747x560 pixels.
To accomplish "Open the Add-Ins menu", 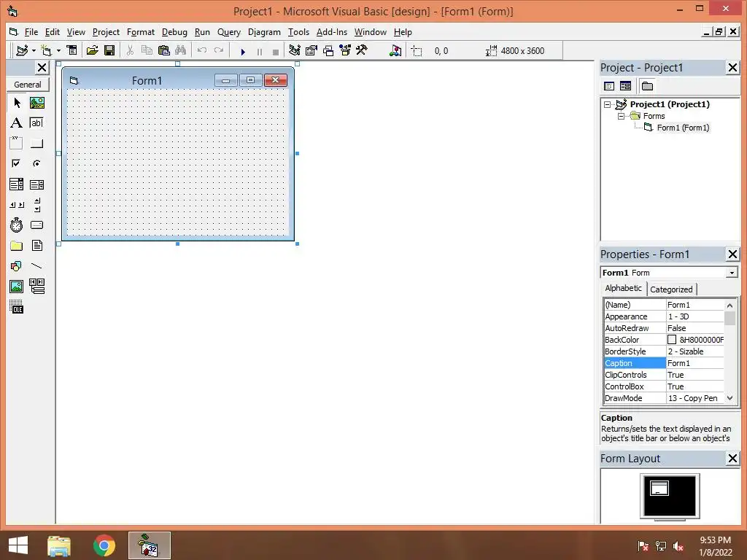I will pos(332,32).
